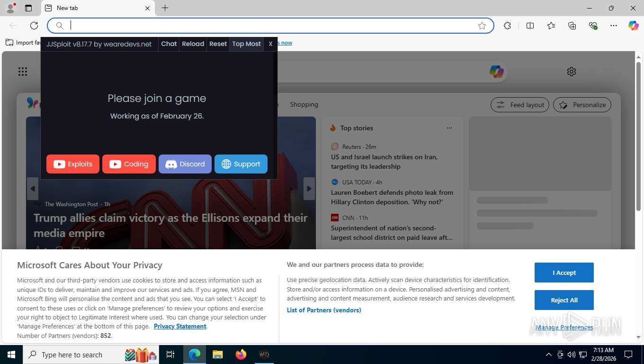Open the Coding YouTube button in JJSploit
This screenshot has height=364, width=644.
[129, 164]
